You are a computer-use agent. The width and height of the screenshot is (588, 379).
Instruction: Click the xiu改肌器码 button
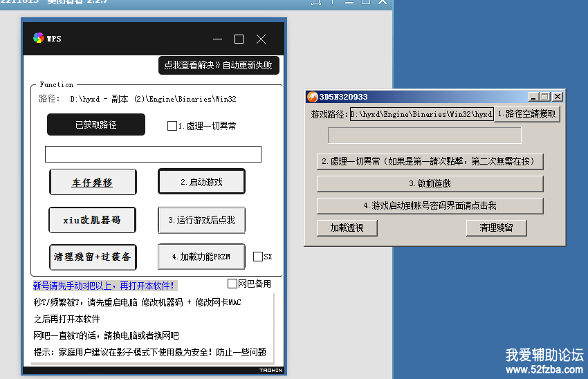tap(92, 220)
